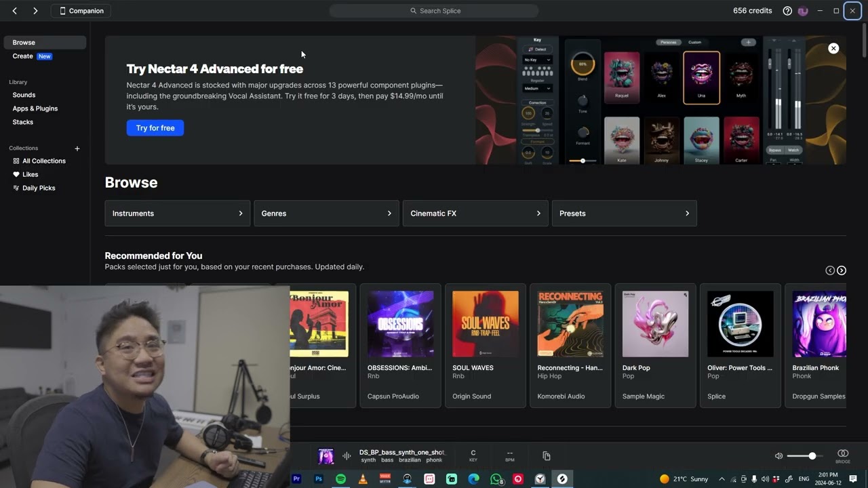Click the copy icon in the player bar

click(547, 456)
